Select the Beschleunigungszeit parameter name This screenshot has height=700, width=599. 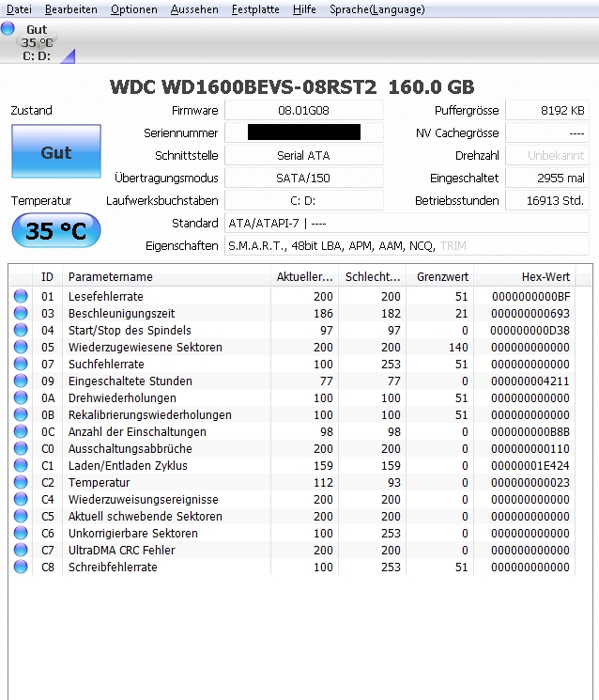121,314
